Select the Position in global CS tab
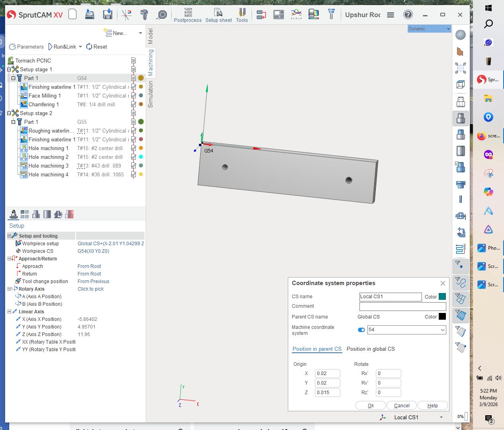The image size is (504, 430). click(x=371, y=349)
